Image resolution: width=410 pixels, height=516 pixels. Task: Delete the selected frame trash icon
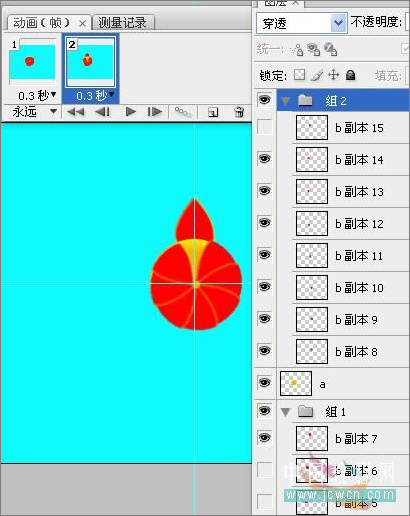[239, 112]
